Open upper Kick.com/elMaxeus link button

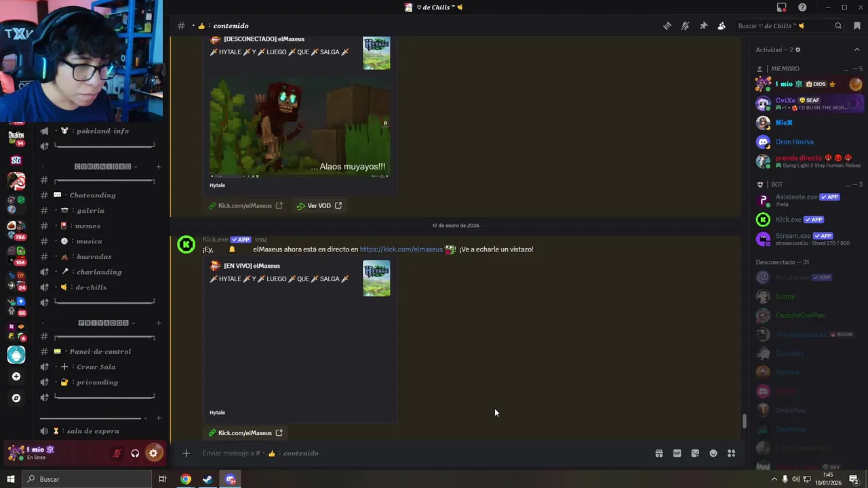[x=245, y=205]
